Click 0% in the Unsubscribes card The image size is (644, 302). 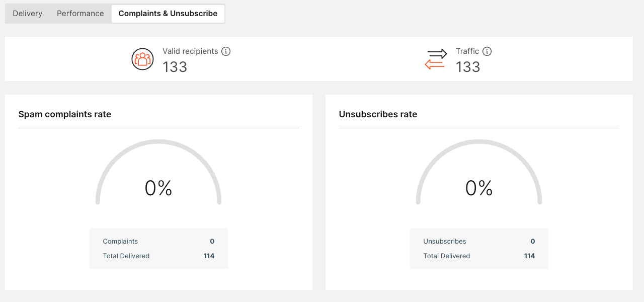479,188
